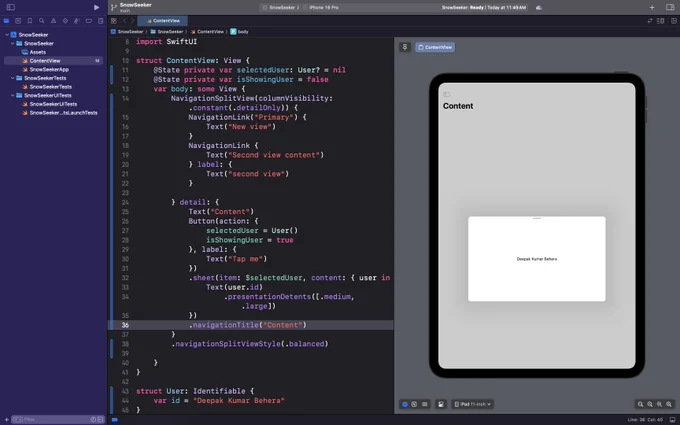Image resolution: width=680 pixels, height=425 pixels.
Task: Open the Project navigator folder icon
Action: point(6,21)
